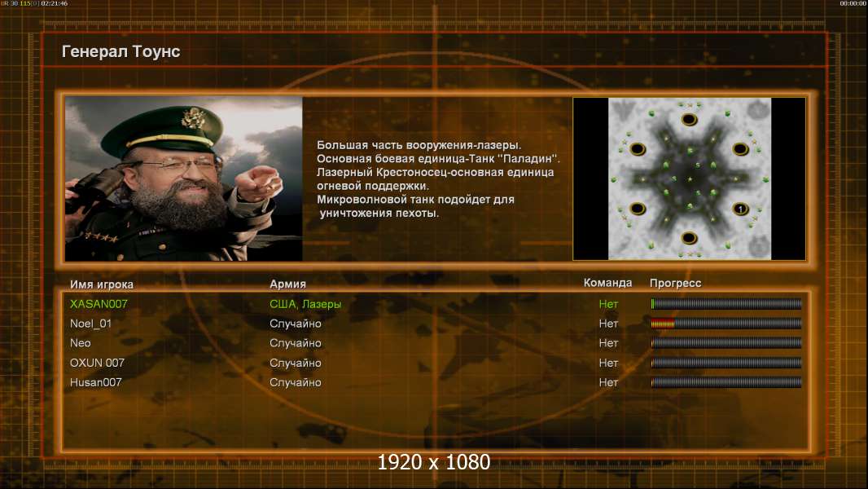Screen dimensions: 868x489
Task: Select player name OXUN 007
Action: [97, 363]
